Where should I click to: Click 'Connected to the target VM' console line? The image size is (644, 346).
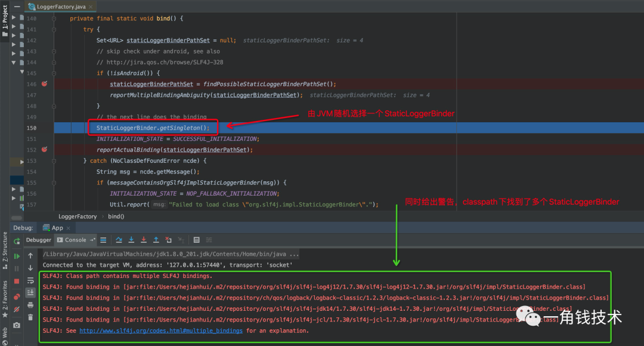coord(168,265)
